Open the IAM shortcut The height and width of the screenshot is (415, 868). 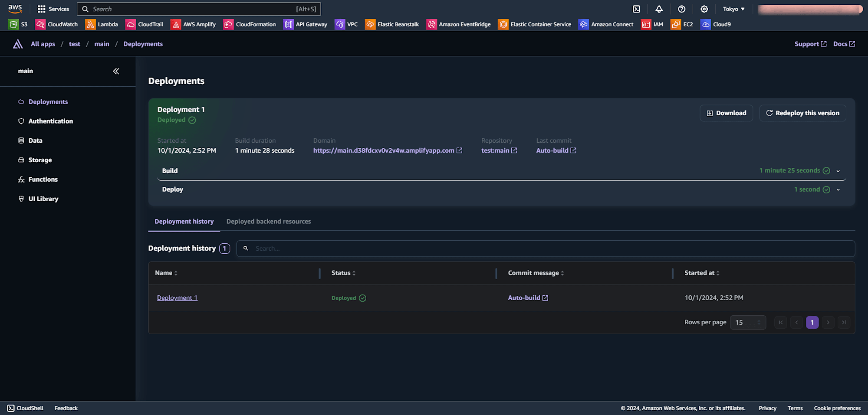point(652,24)
